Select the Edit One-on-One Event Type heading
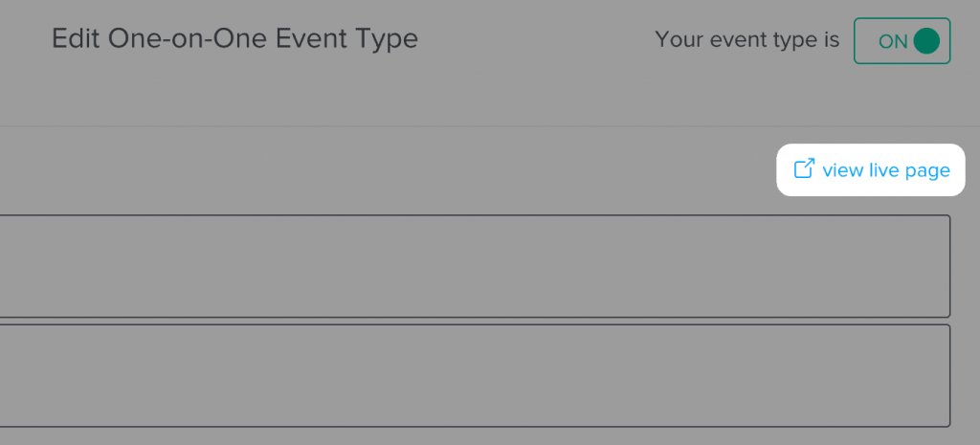Screen dimensions: 980x445 tap(234, 38)
